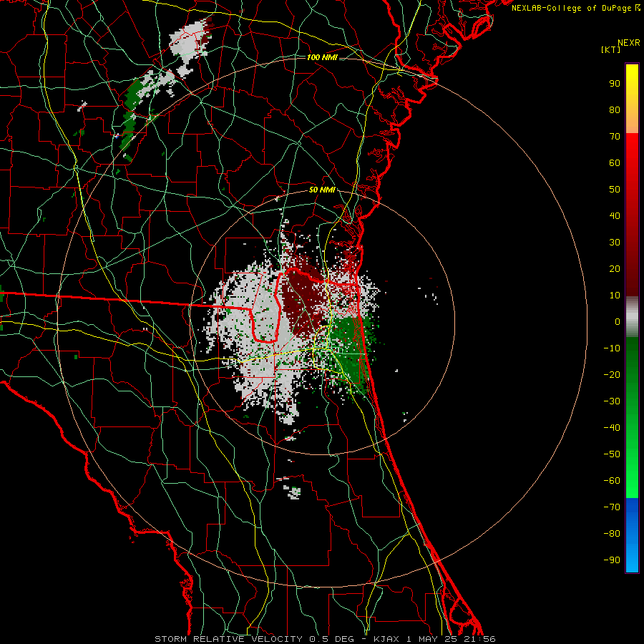The width and height of the screenshot is (644, 644).
Task: Click the KJAX station identifier in caption
Action: pos(387,639)
